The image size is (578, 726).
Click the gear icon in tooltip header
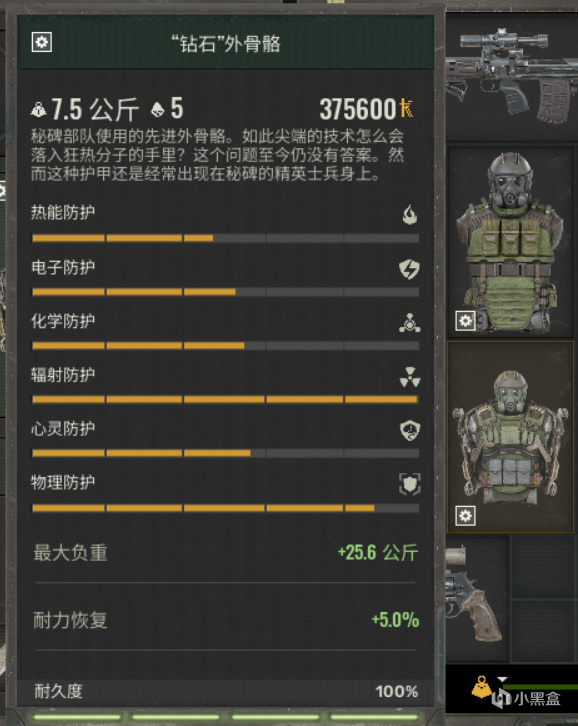pyautogui.click(x=42, y=43)
